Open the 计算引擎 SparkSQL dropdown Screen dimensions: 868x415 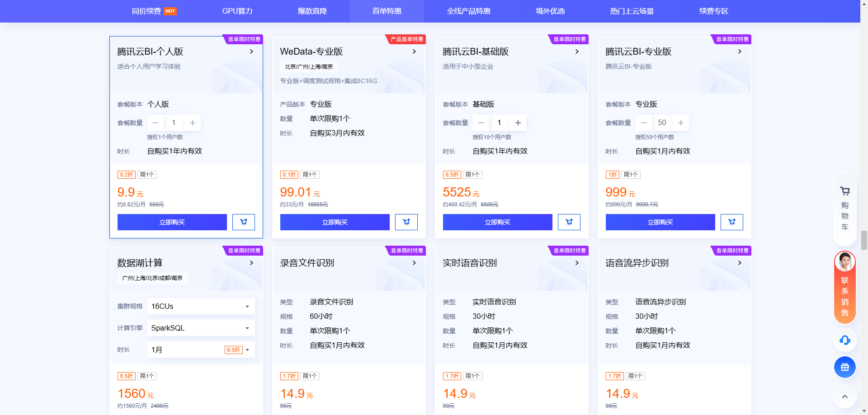click(201, 328)
